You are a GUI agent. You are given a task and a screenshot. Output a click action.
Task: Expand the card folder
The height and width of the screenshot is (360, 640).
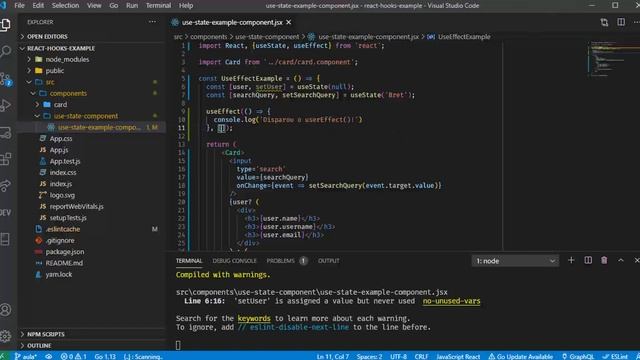click(60, 104)
